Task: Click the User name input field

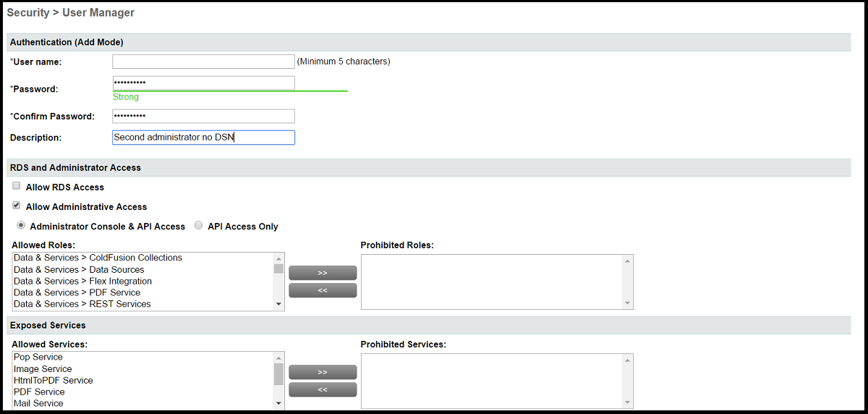Action: (203, 62)
